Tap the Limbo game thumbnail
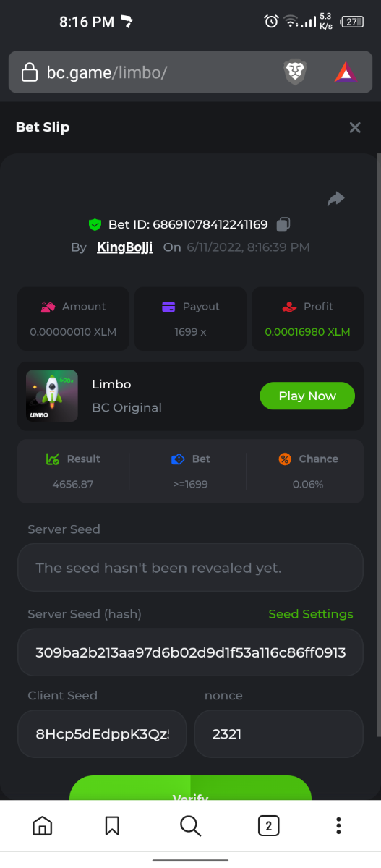Image resolution: width=381 pixels, height=868 pixels. (52, 396)
